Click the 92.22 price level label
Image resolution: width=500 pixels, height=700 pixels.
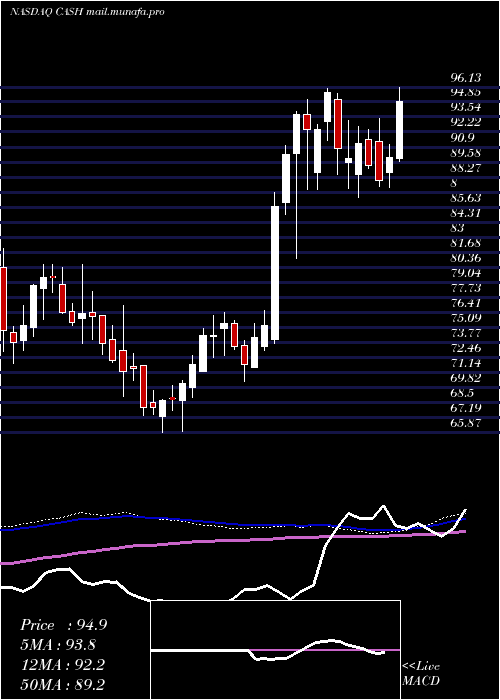tap(465, 122)
